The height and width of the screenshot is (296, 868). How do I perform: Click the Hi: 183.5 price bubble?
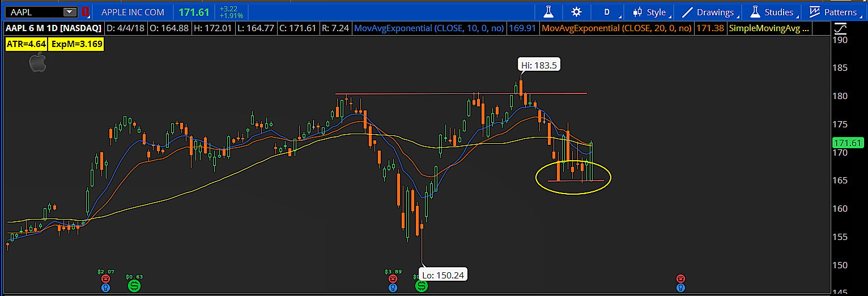point(540,65)
